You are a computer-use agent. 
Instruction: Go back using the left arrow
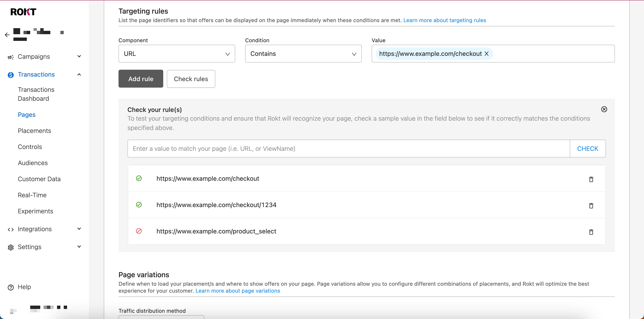point(7,35)
